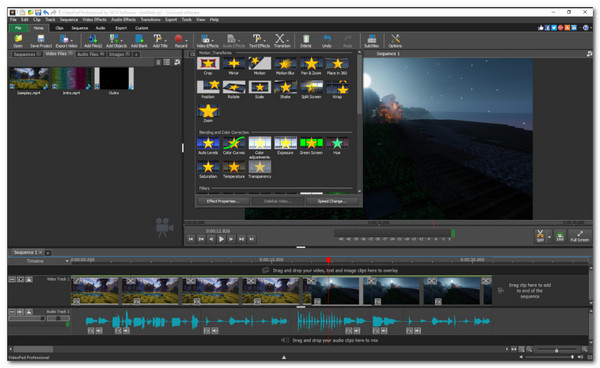The image size is (600, 368).
Task: Pick the Place in 360 effect
Action: 337,66
